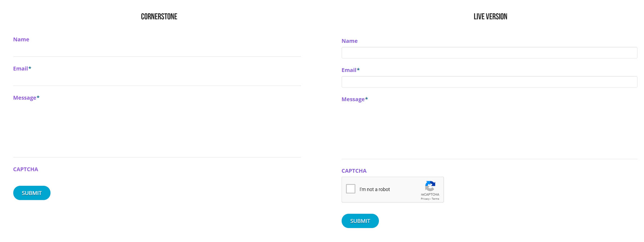Click the Live Version heading
The image size is (644, 242).
pos(490,17)
